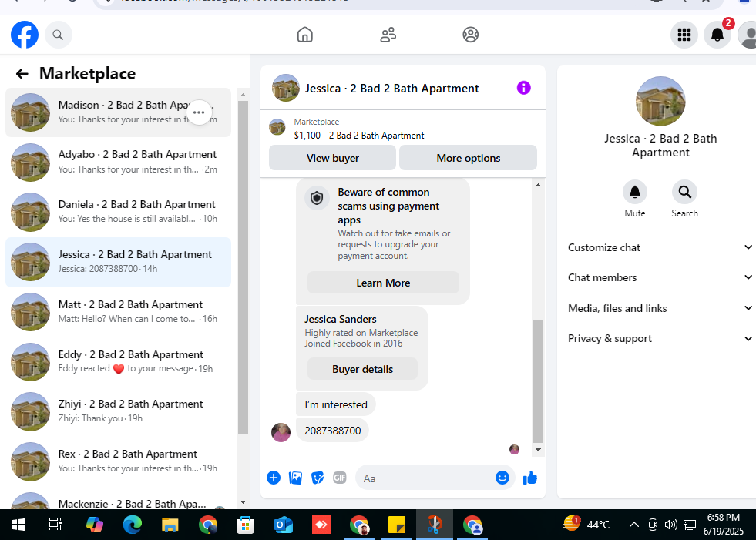The height and width of the screenshot is (540, 756).
Task: Launch Microsoft Edge from taskbar
Action: coord(132,525)
